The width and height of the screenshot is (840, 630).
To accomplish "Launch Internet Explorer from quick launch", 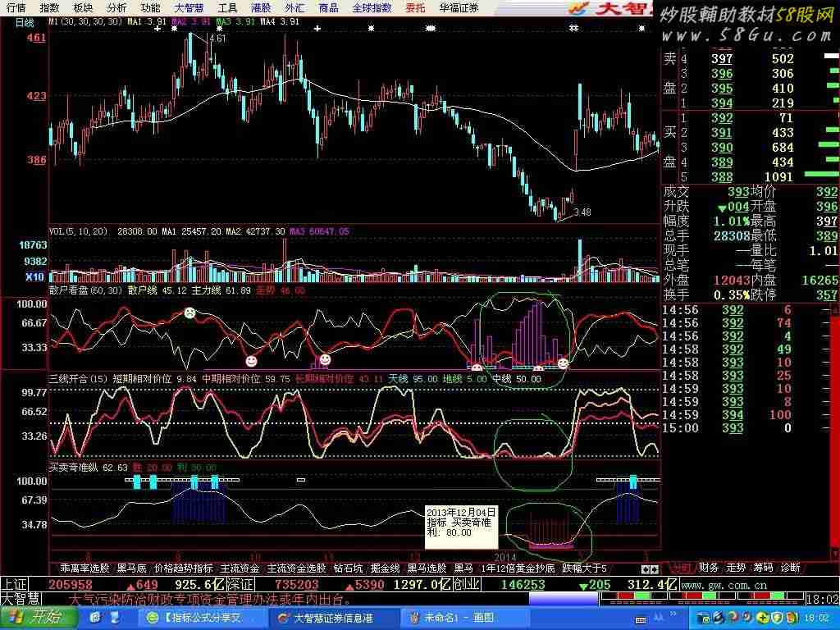I will 96,618.
